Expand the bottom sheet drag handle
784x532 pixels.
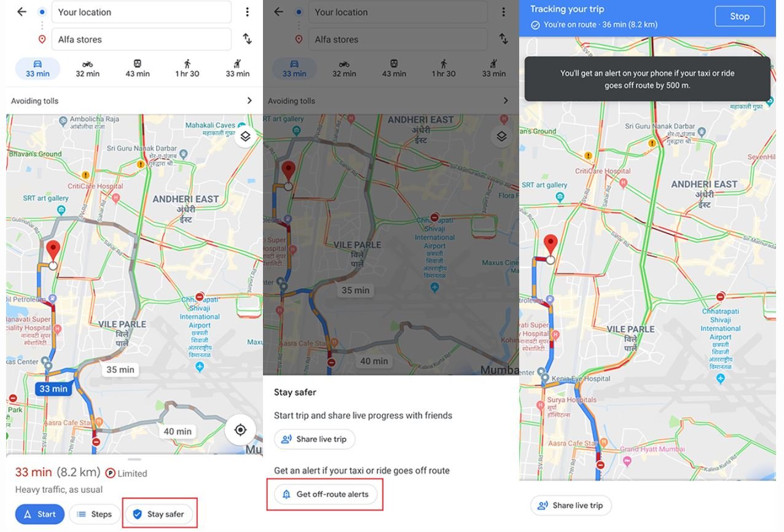pos(135,459)
